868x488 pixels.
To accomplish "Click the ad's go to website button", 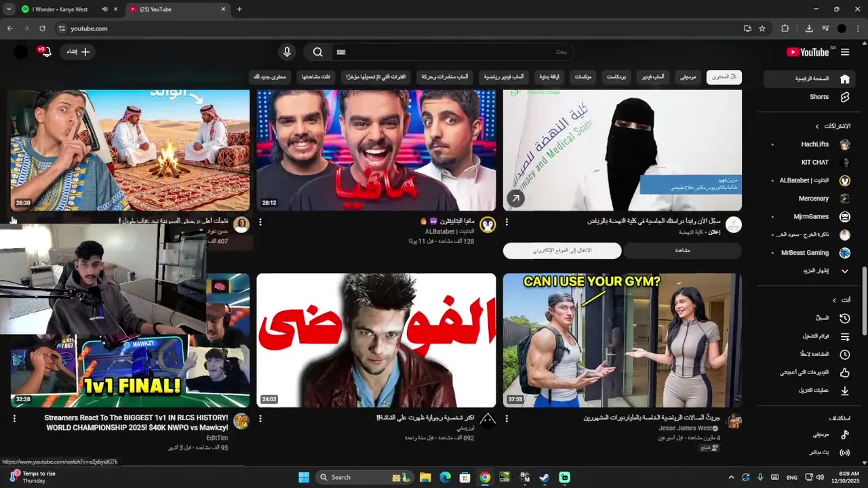I will pos(561,251).
